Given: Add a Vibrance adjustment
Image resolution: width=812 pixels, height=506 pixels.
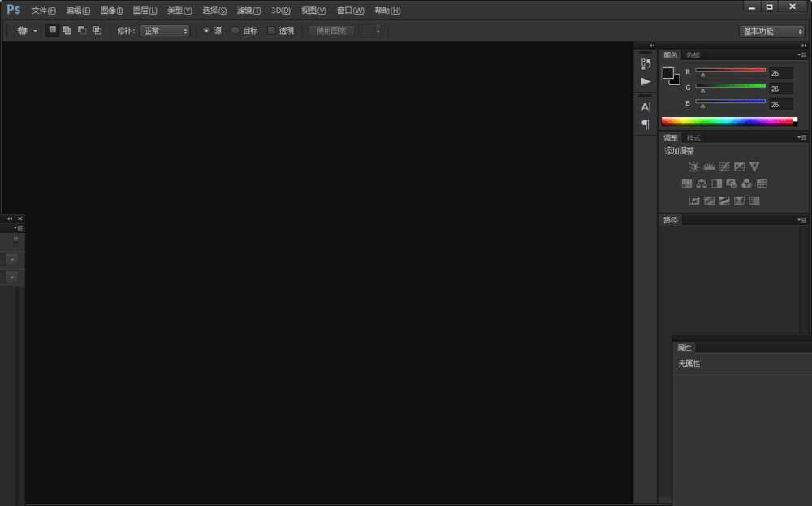Looking at the screenshot, I should click(x=754, y=167).
